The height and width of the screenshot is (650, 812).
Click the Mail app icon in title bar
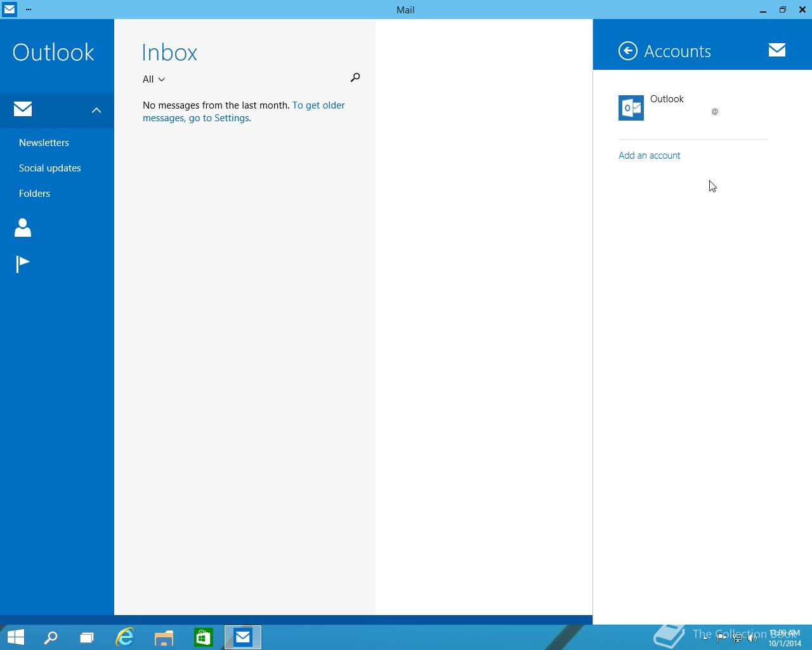pyautogui.click(x=9, y=10)
